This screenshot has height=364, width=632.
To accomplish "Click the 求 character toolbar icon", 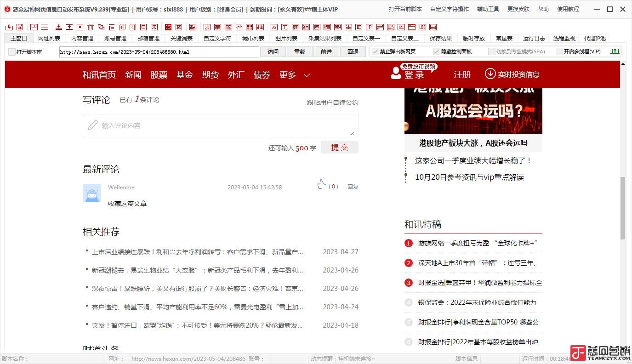I will click(208, 27).
